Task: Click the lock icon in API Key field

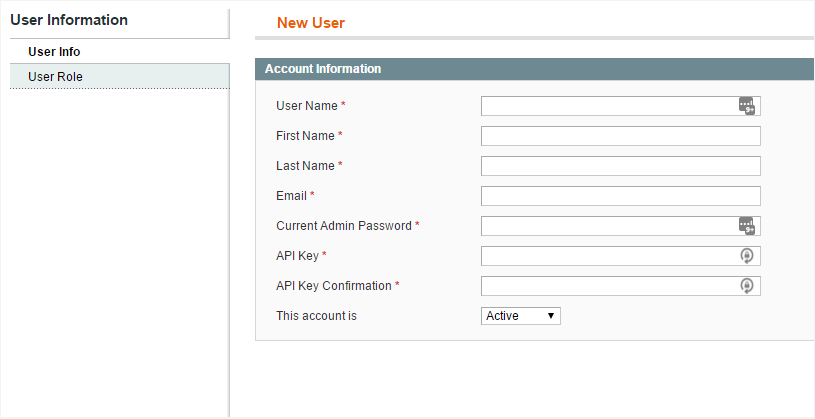Action: click(x=747, y=256)
